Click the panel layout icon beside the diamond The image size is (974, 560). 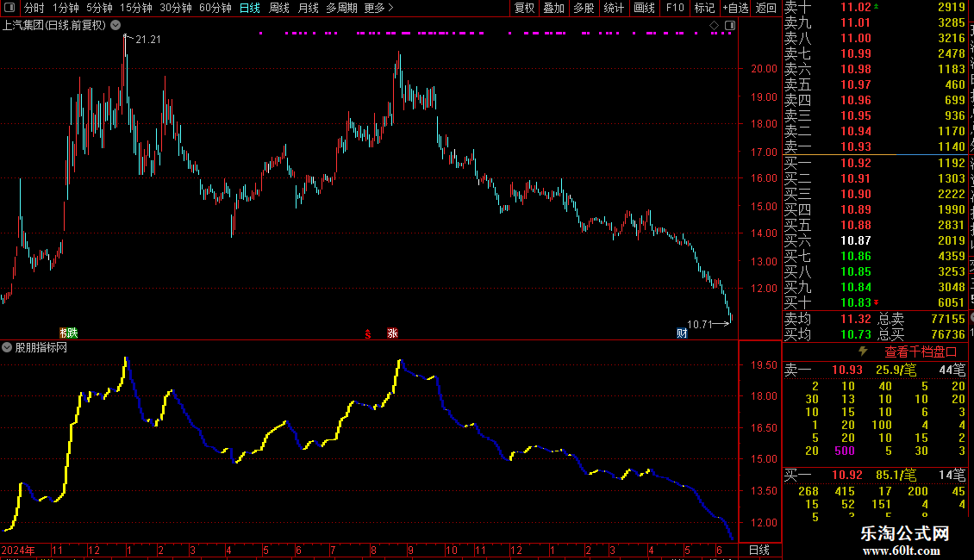[x=731, y=26]
